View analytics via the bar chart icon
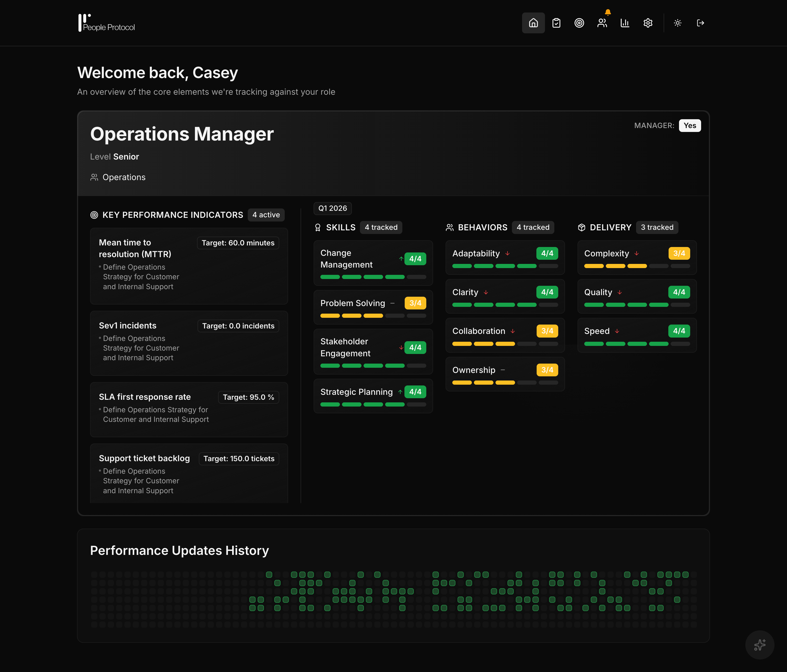 [625, 23]
